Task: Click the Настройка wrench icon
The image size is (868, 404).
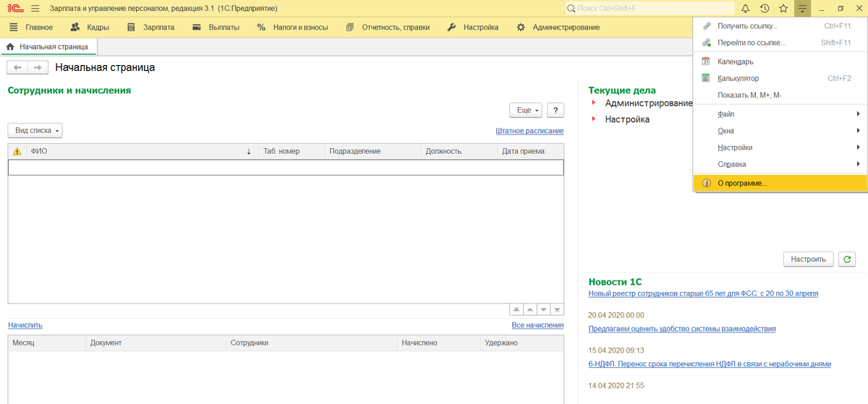Action: click(451, 27)
